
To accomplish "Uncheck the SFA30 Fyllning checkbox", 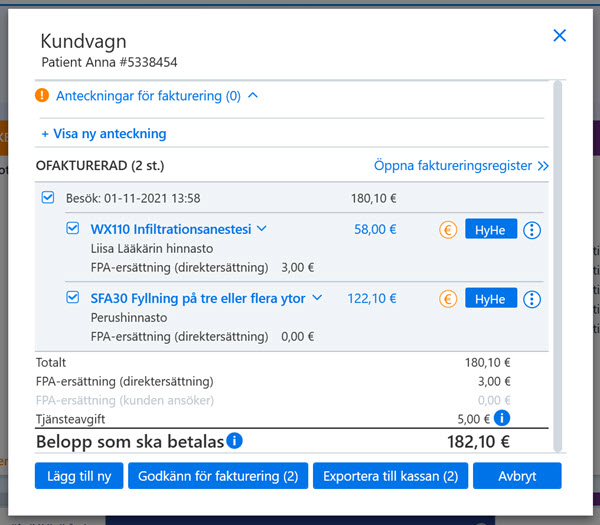I will [x=72, y=297].
